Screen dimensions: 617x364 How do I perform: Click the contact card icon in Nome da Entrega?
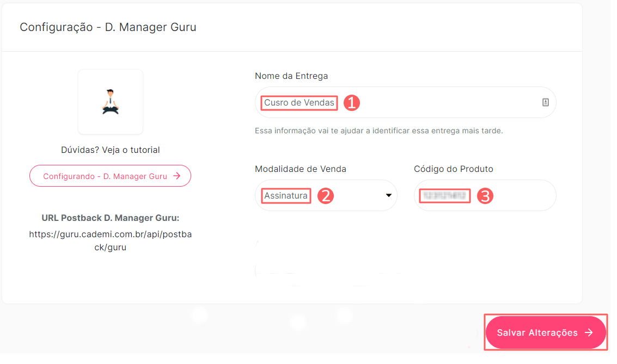(x=545, y=102)
